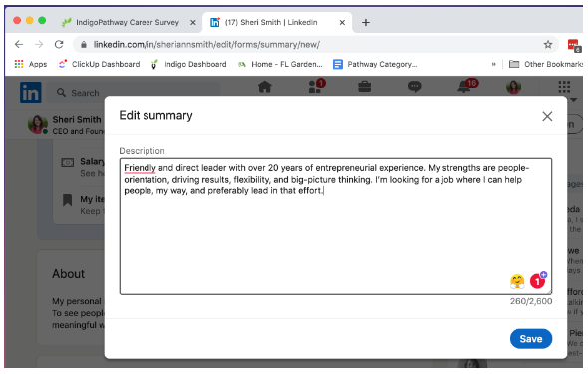Bookmark this page with the star
The height and width of the screenshot is (374, 588).
[548, 45]
